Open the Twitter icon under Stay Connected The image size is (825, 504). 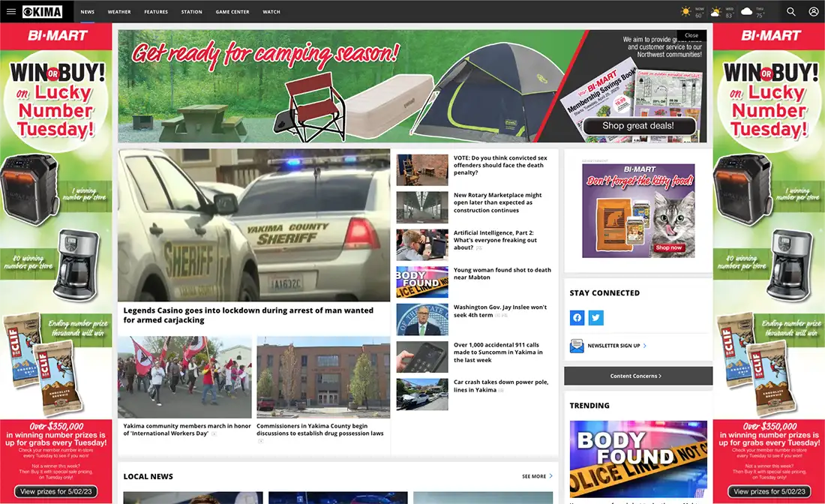595,317
